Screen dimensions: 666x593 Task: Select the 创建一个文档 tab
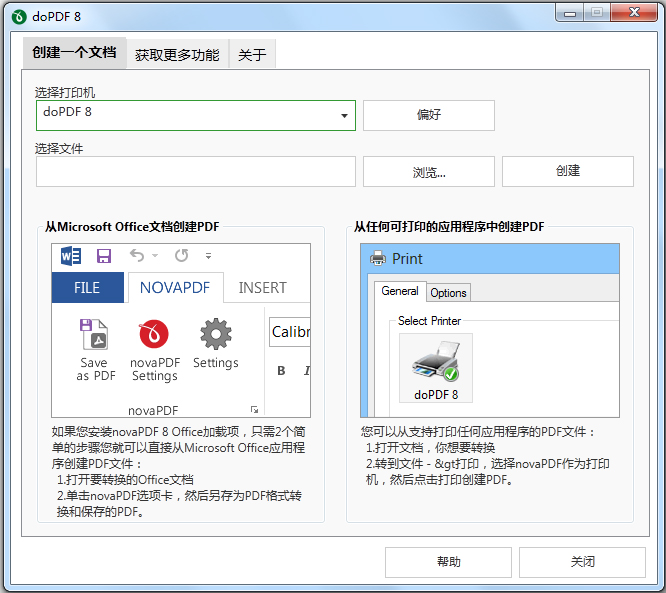click(74, 53)
